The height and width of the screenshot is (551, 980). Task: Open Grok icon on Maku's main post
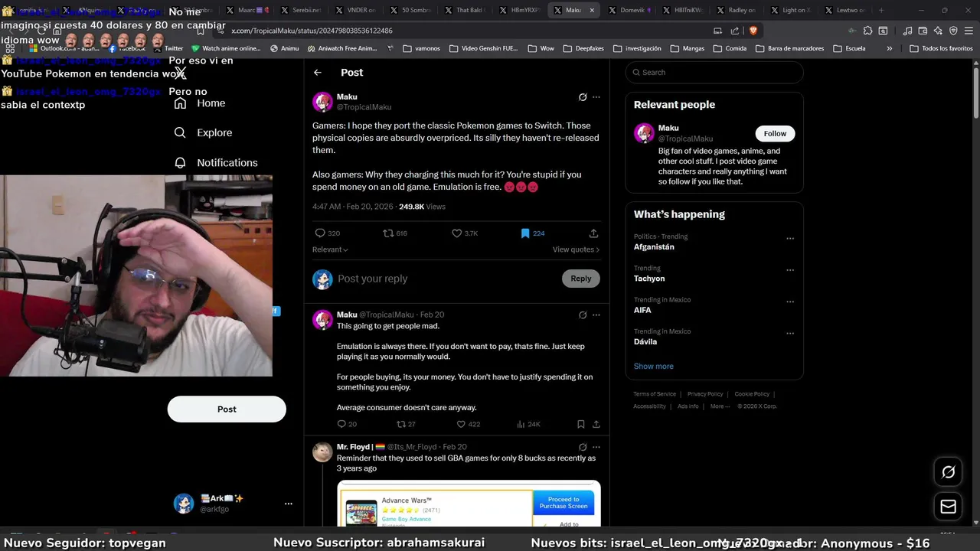pos(583,97)
